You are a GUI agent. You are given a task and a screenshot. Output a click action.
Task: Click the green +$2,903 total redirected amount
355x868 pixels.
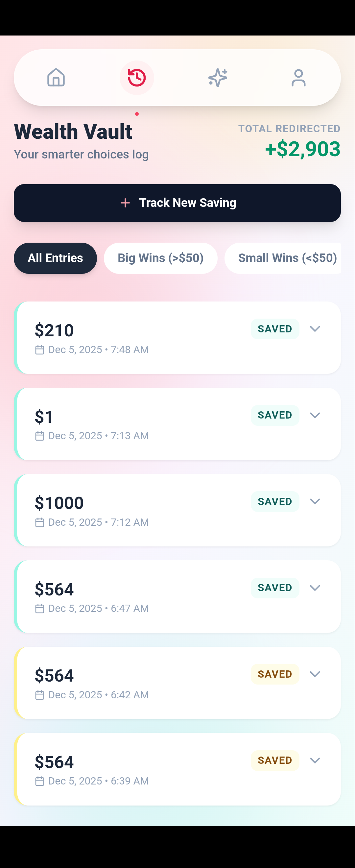coord(302,149)
